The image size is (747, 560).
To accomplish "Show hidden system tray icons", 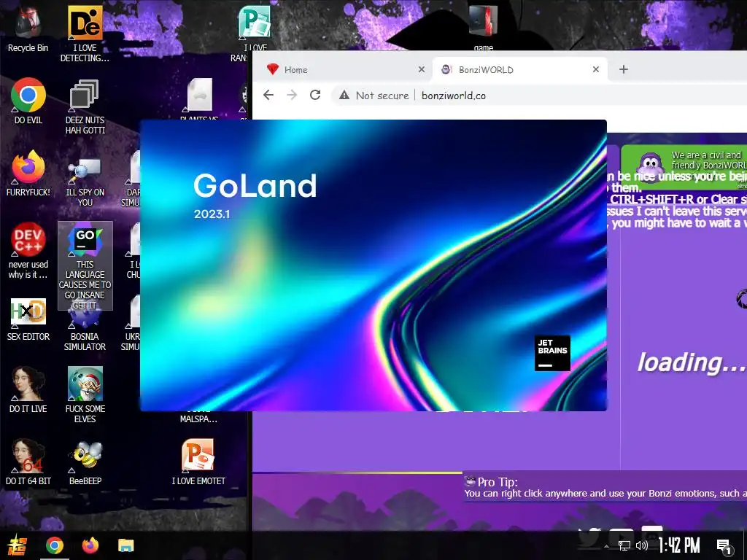I will (x=606, y=546).
